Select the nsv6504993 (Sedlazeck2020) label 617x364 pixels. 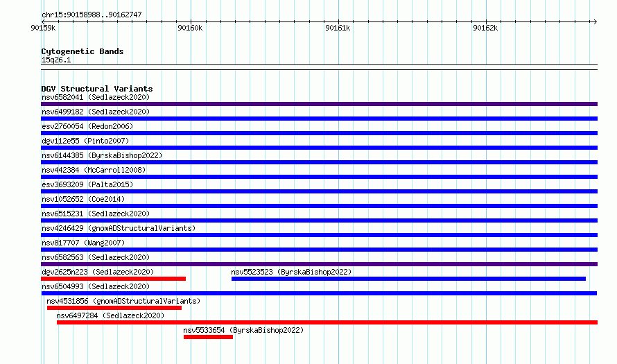click(x=96, y=286)
